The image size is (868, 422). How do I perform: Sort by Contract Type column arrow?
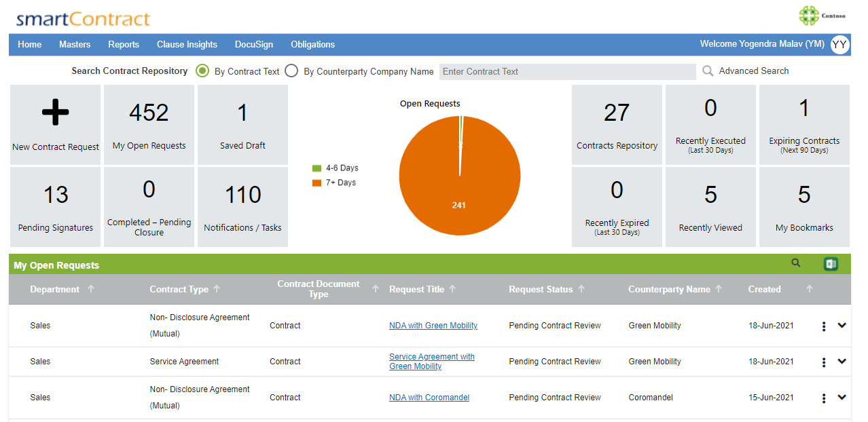[217, 289]
